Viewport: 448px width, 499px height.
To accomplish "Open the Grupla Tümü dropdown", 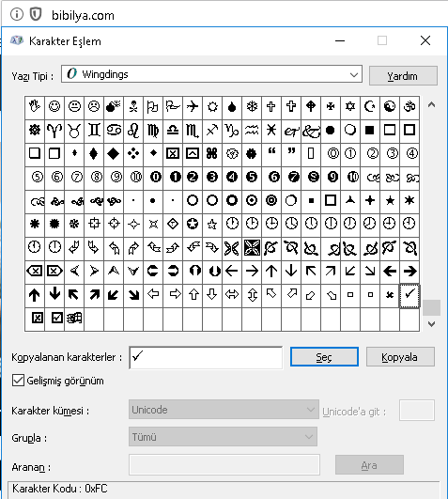I will tap(223, 437).
